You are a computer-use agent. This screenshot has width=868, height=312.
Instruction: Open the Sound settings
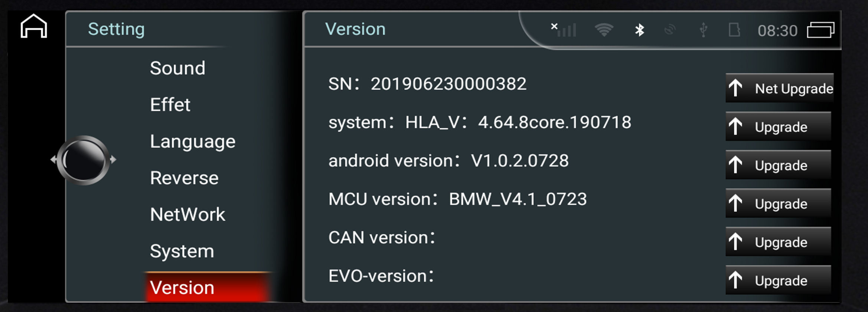point(177,68)
